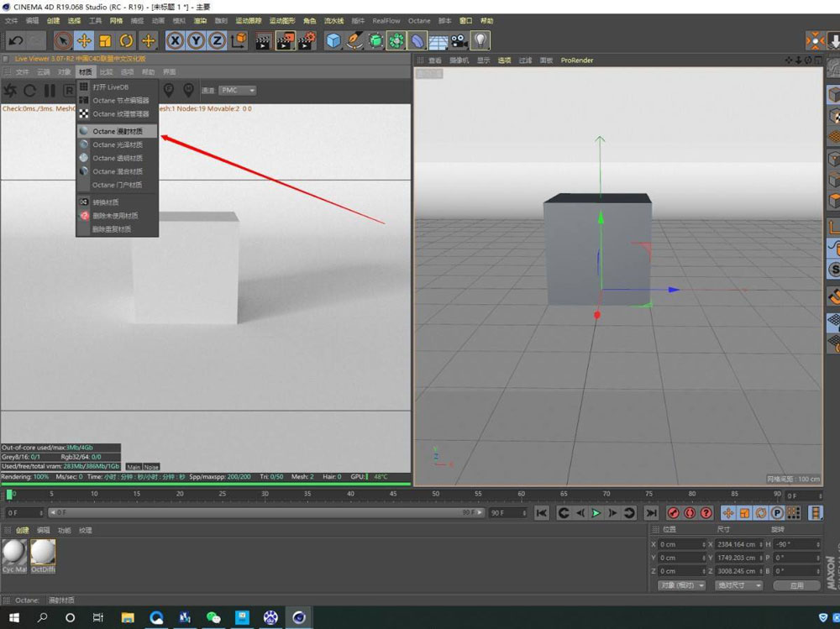The height and width of the screenshot is (629, 840).
Task: Play the animation forward
Action: point(596,513)
